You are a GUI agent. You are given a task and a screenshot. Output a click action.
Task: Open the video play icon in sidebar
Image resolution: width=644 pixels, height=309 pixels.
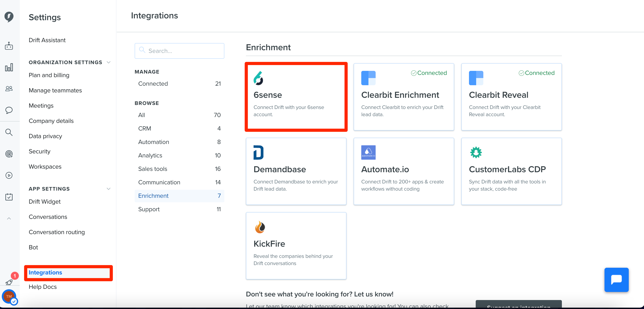click(x=9, y=175)
